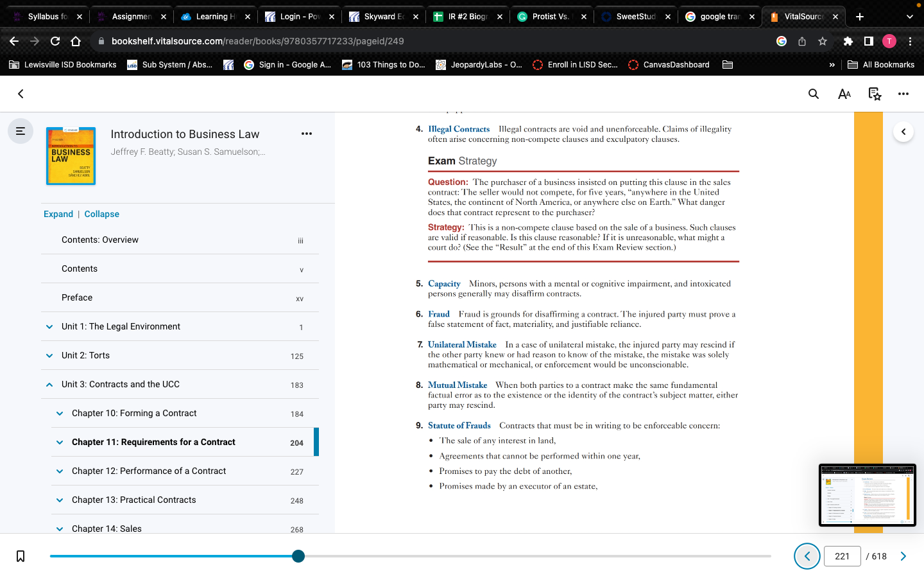Viewport: 924px width, 578px height.
Task: Switch to the Assignment browser tab
Action: [x=132, y=17]
